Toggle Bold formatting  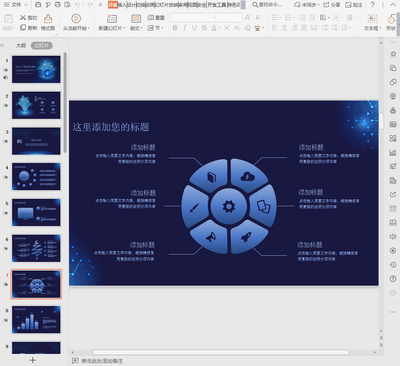pos(175,28)
